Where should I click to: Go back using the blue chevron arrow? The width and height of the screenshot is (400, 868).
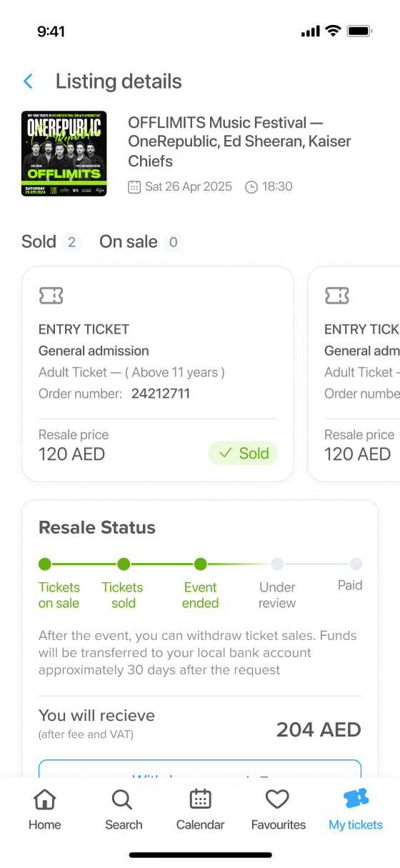(28, 81)
